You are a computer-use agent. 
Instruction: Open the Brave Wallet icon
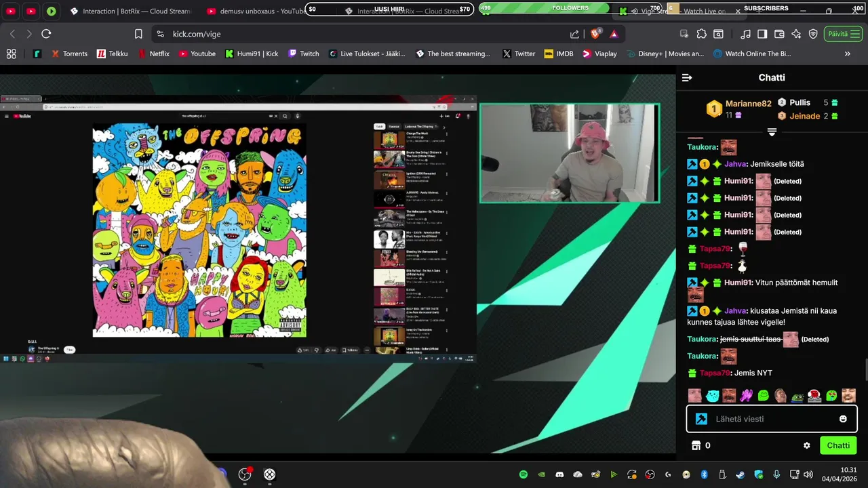779,34
